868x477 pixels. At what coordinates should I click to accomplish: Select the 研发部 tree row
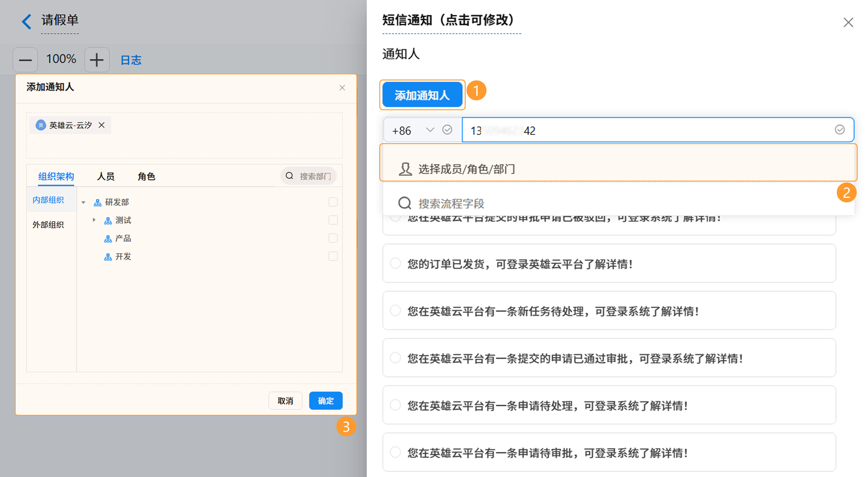pos(210,202)
